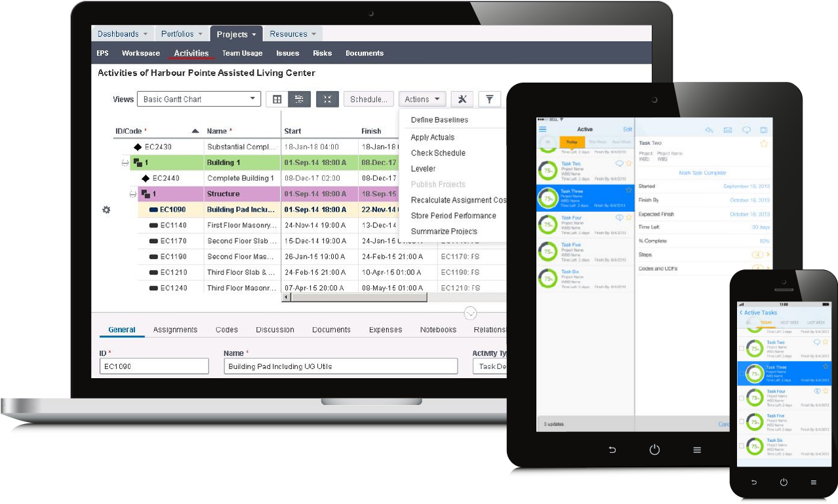Open the tablet hamburger menu icon
Image resolution: width=838 pixels, height=504 pixels.
coord(542,130)
